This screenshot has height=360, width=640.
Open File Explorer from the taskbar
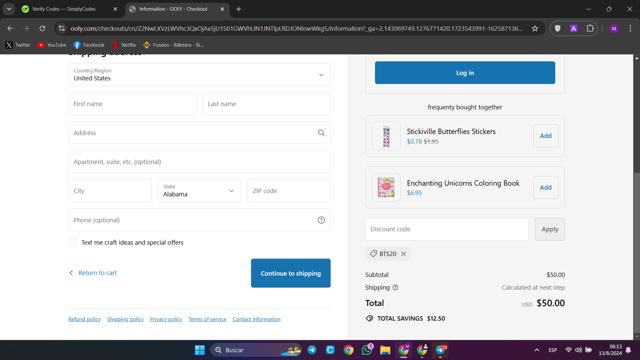pos(385,350)
